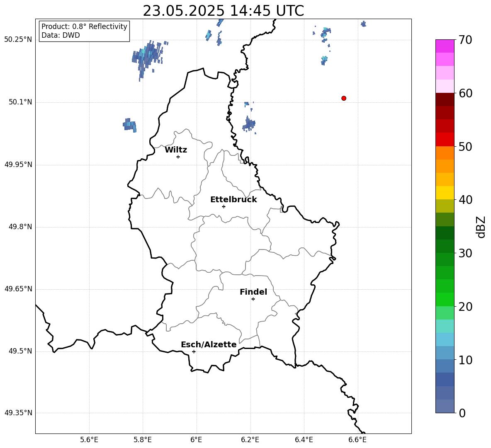Pick the yellow swatch just above 40 dBZ
491x448 pixels.
(445, 193)
